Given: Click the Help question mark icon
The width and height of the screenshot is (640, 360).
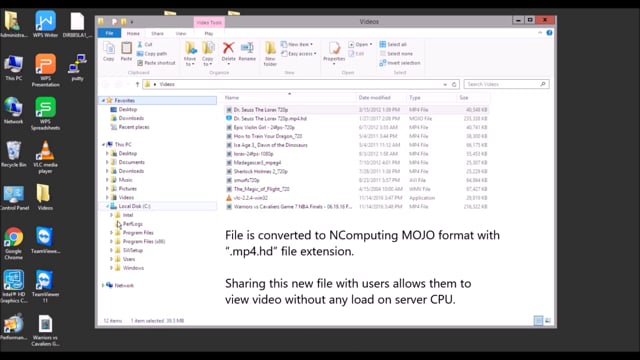Looking at the screenshot, I should pyautogui.click(x=549, y=33).
